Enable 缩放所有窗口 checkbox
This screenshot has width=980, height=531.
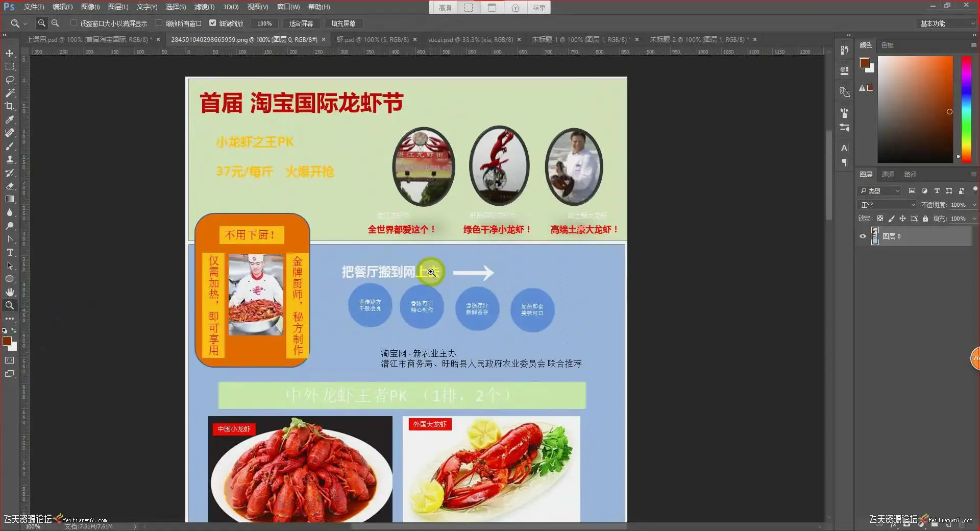(159, 23)
